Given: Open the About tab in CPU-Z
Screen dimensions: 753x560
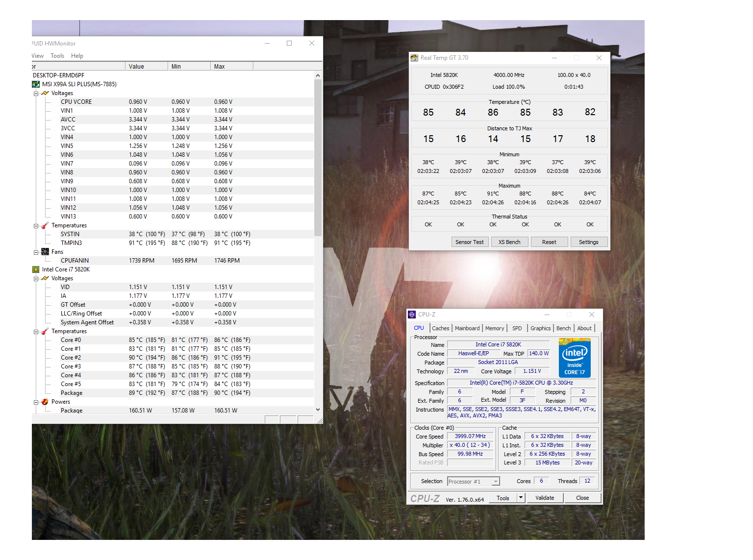Looking at the screenshot, I should click(x=584, y=328).
